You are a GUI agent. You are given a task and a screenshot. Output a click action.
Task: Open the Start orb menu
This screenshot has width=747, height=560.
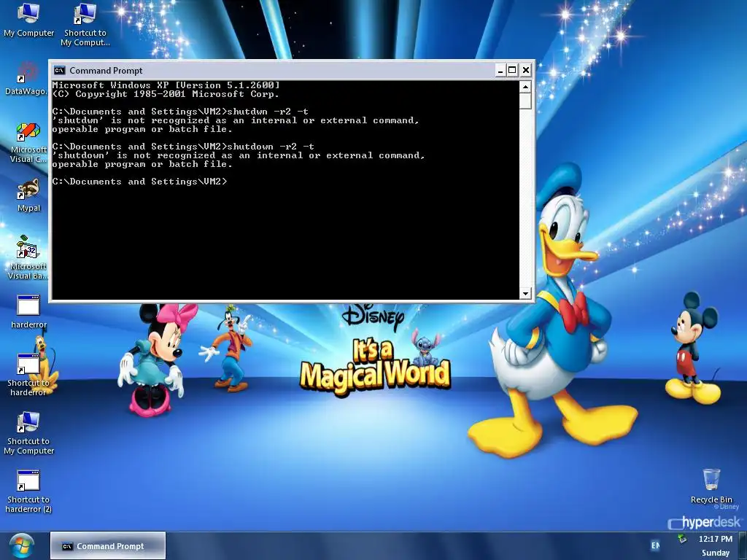click(x=21, y=545)
